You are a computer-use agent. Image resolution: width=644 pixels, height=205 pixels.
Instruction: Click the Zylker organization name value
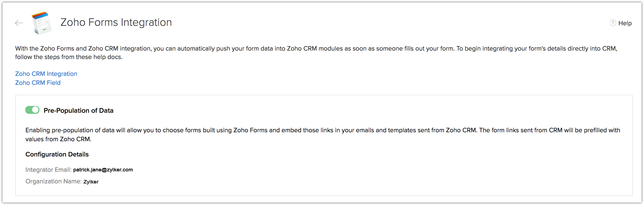[91, 182]
